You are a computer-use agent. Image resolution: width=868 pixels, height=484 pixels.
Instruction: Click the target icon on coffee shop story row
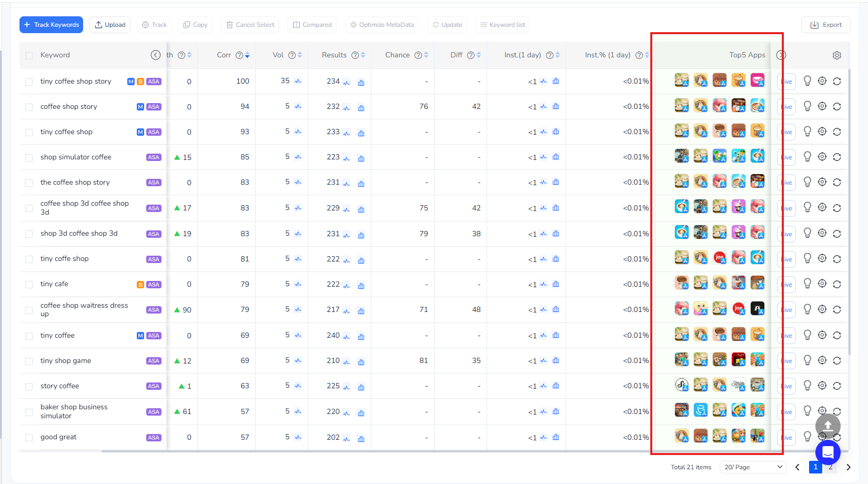pos(822,106)
